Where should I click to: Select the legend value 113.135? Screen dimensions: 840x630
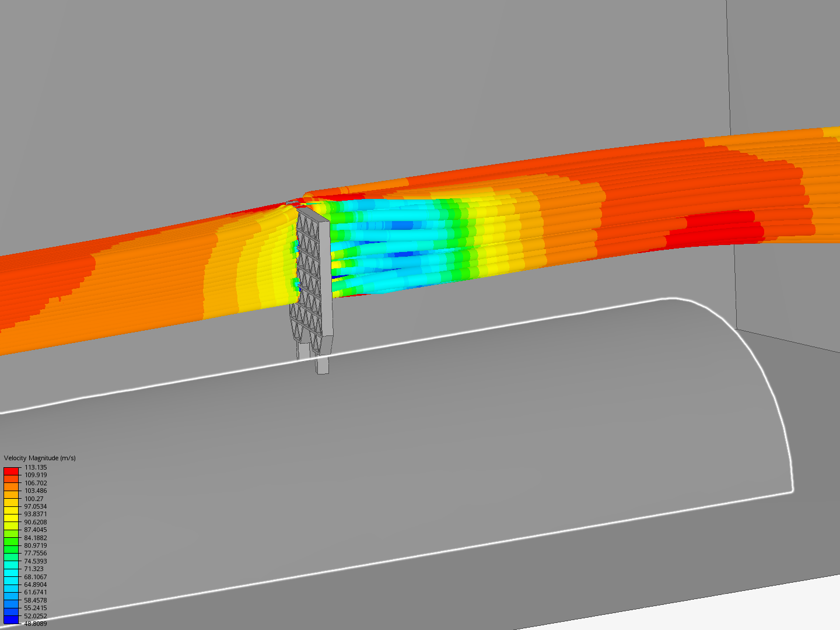[x=36, y=467]
